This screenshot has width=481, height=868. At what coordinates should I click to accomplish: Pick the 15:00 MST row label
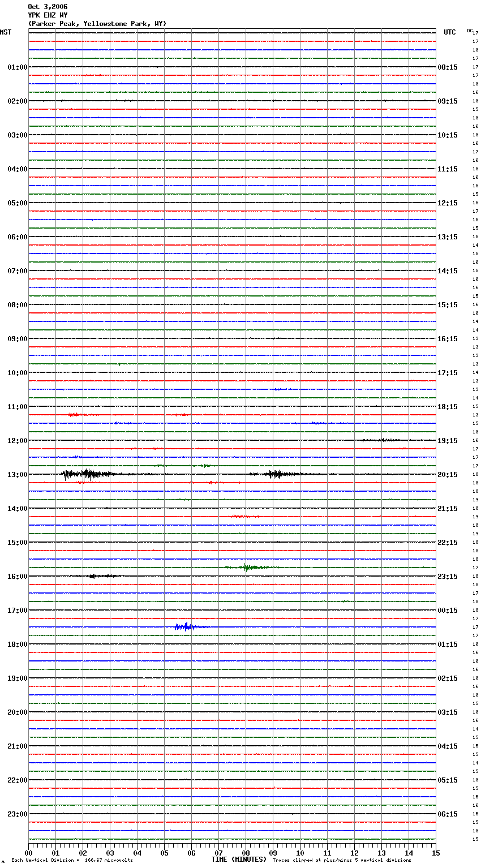coord(18,543)
